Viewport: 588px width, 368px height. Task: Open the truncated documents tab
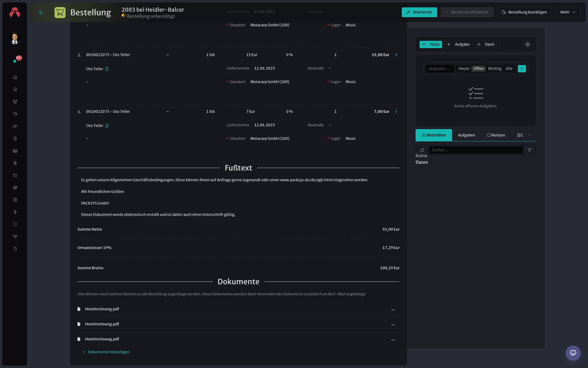[520, 135]
